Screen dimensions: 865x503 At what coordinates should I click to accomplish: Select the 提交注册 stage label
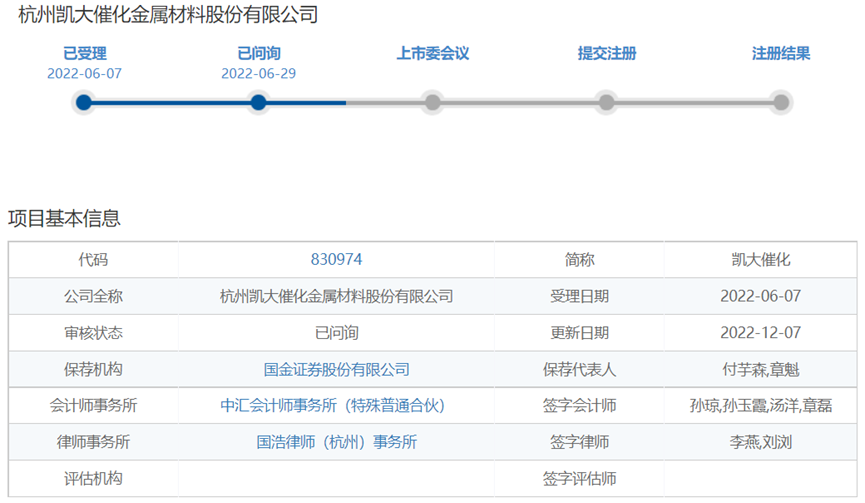coord(607,53)
